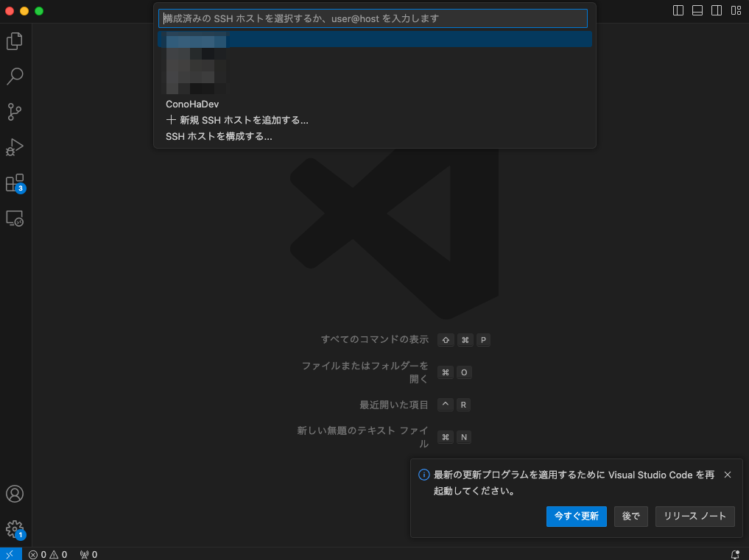Toggle the Panel visibility

(696, 10)
